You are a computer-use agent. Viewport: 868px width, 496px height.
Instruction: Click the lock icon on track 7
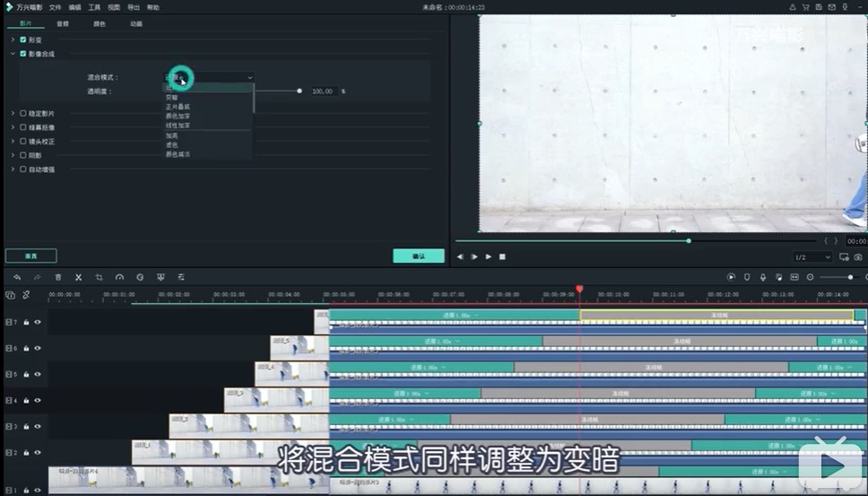click(x=26, y=322)
